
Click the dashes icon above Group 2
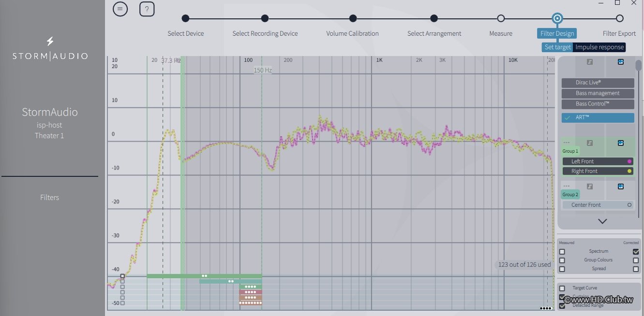pyautogui.click(x=567, y=186)
